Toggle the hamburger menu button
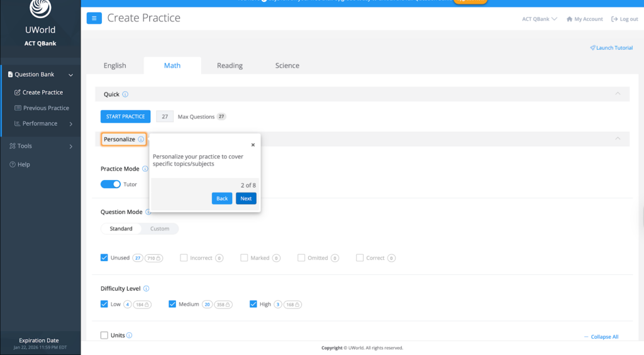The image size is (644, 355). 94,18
